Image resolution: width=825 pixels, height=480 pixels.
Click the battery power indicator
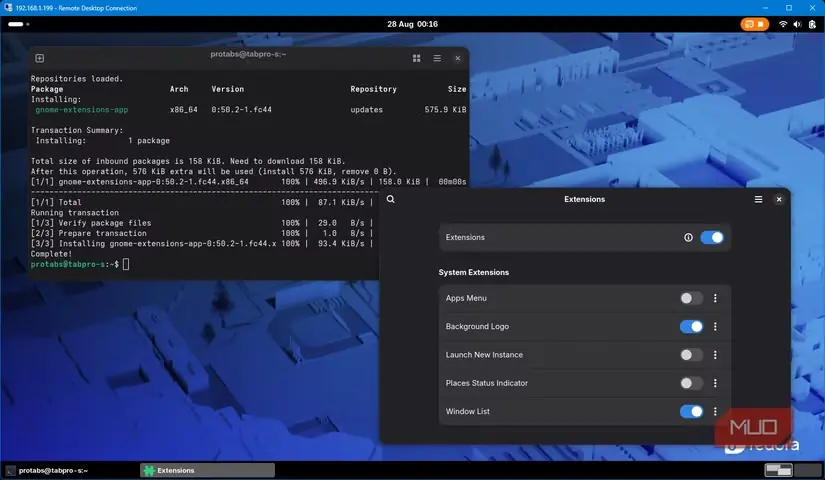812,24
